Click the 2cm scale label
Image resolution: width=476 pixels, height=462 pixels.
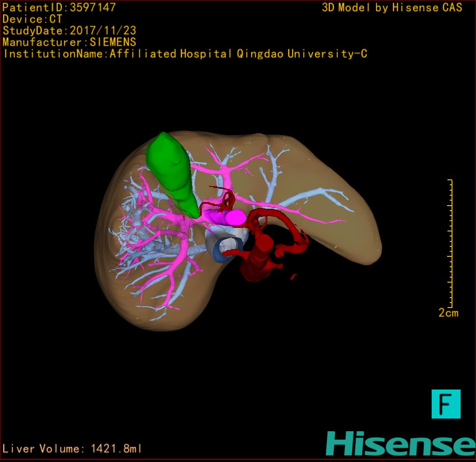coord(448,313)
